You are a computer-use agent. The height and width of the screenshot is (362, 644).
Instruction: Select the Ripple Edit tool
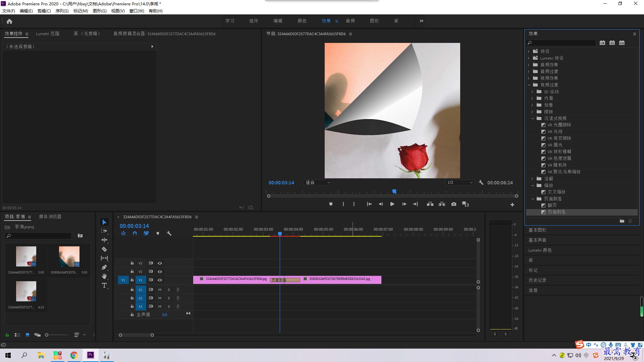pos(104,240)
